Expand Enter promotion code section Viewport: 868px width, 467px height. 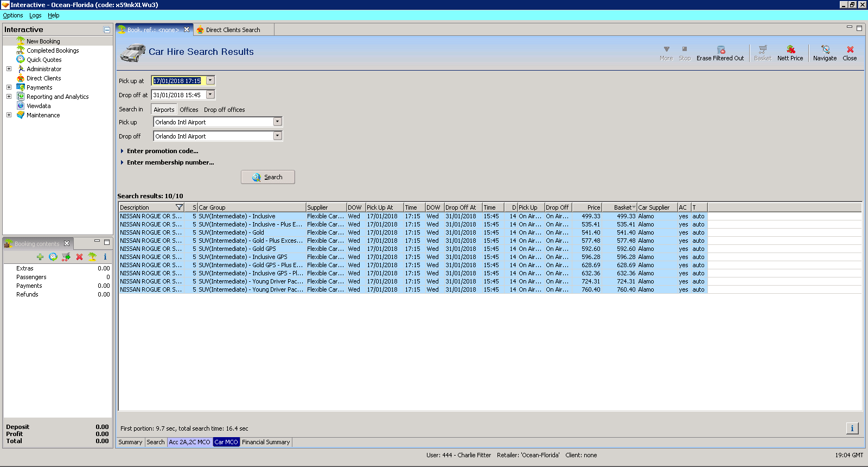click(x=122, y=151)
